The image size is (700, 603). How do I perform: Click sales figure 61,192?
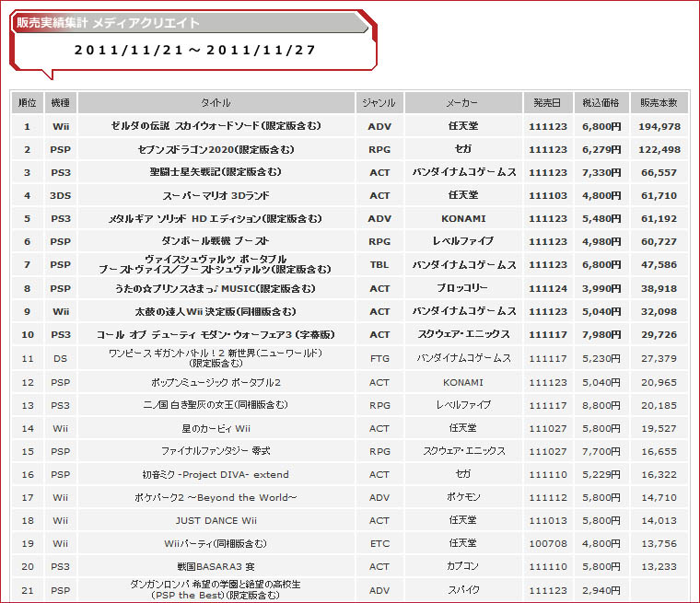coord(659,219)
